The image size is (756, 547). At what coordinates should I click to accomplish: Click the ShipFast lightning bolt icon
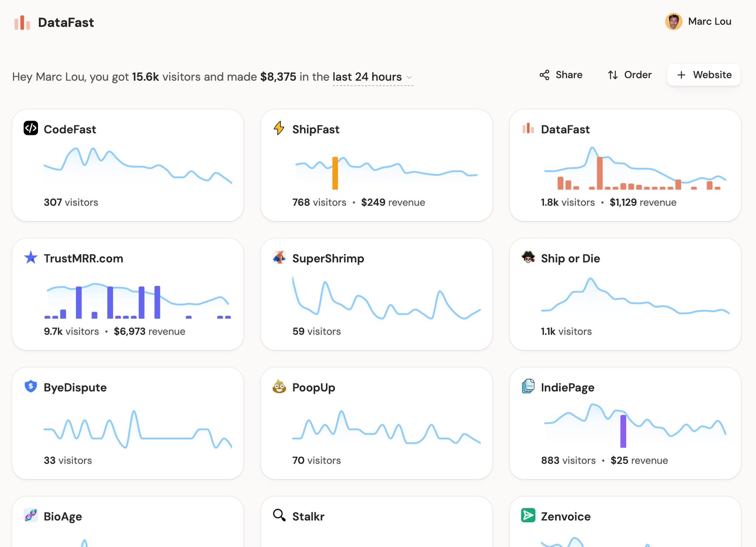tap(279, 128)
